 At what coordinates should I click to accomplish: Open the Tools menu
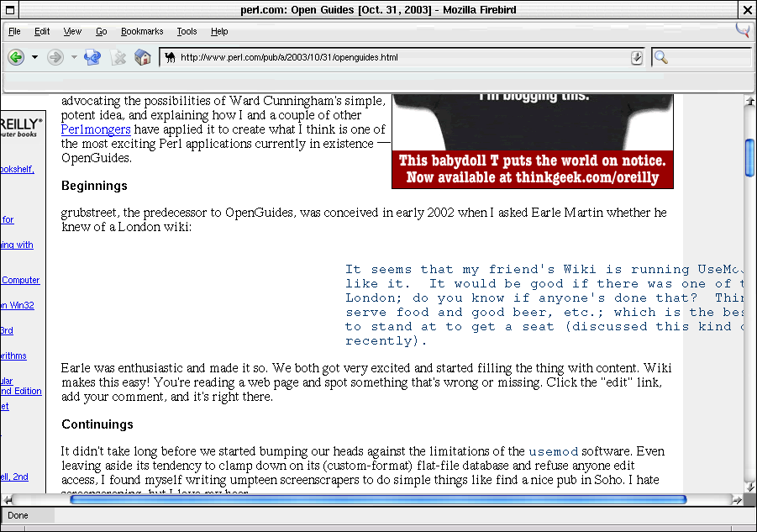pyautogui.click(x=187, y=31)
